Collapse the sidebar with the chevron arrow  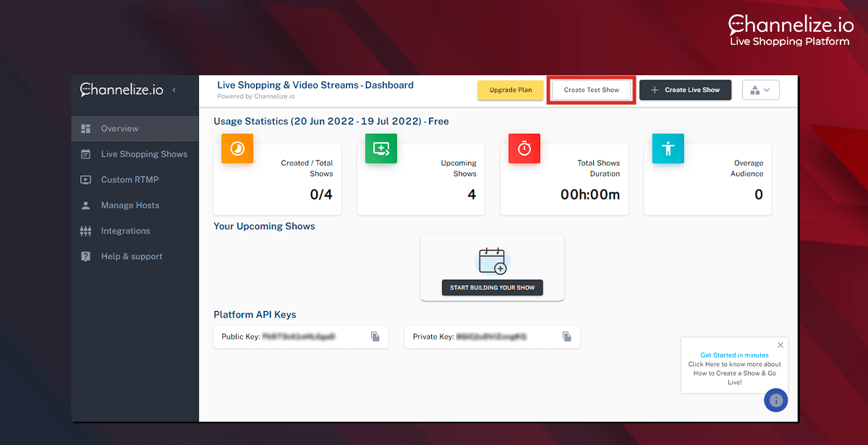(174, 90)
